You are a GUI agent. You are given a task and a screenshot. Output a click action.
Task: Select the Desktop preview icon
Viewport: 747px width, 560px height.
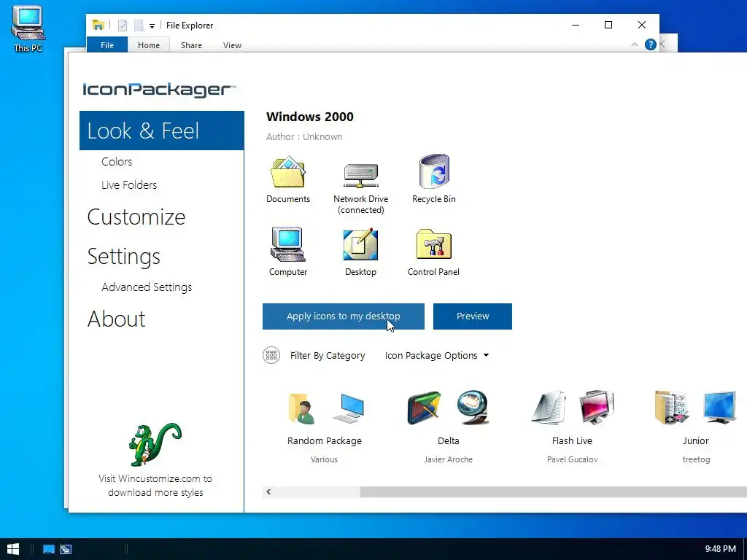[360, 245]
